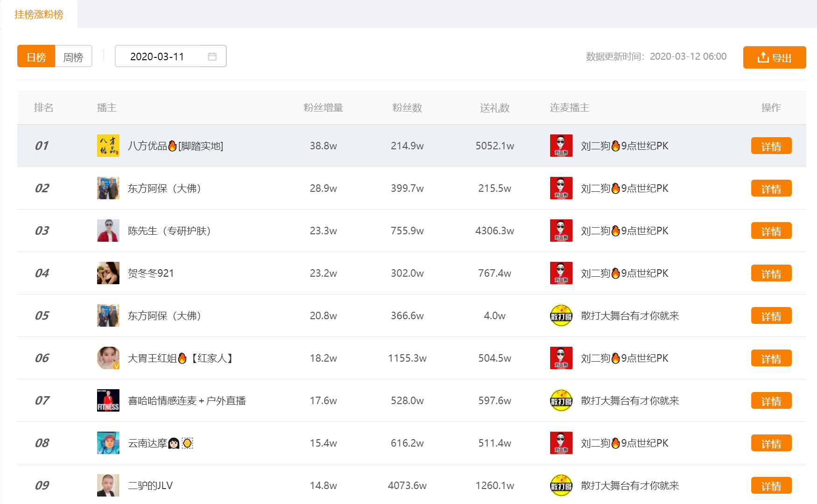Click 详情 button for 陈先生（专研护肤）

[771, 231]
